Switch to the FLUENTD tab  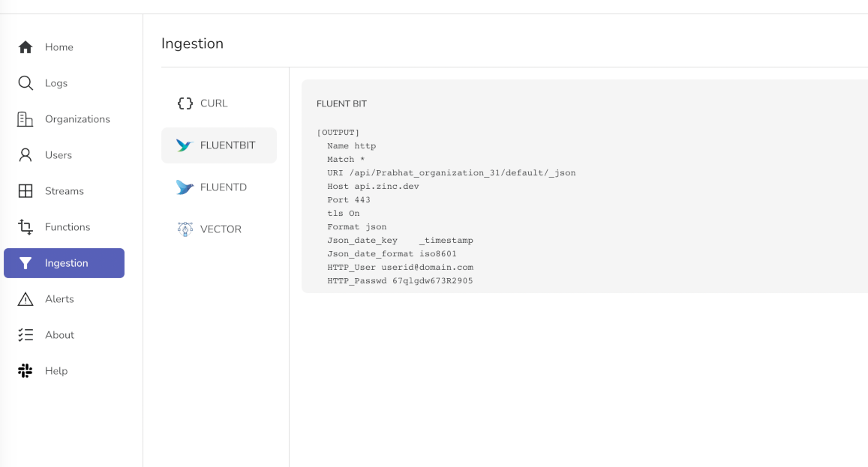point(219,187)
